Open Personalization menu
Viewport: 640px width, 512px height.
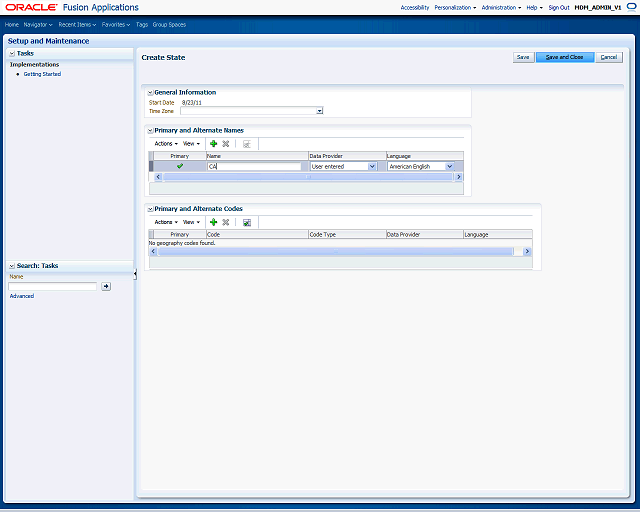click(455, 7)
